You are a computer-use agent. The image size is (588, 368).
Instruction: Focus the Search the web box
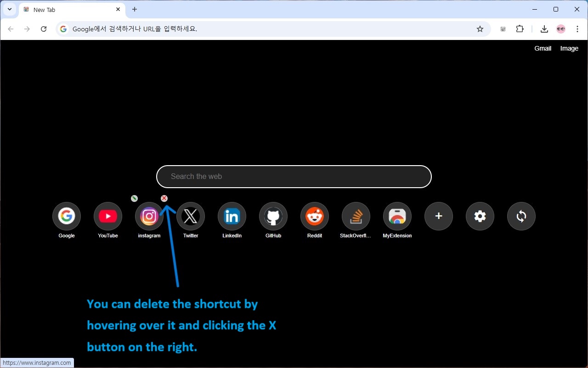[x=294, y=177]
